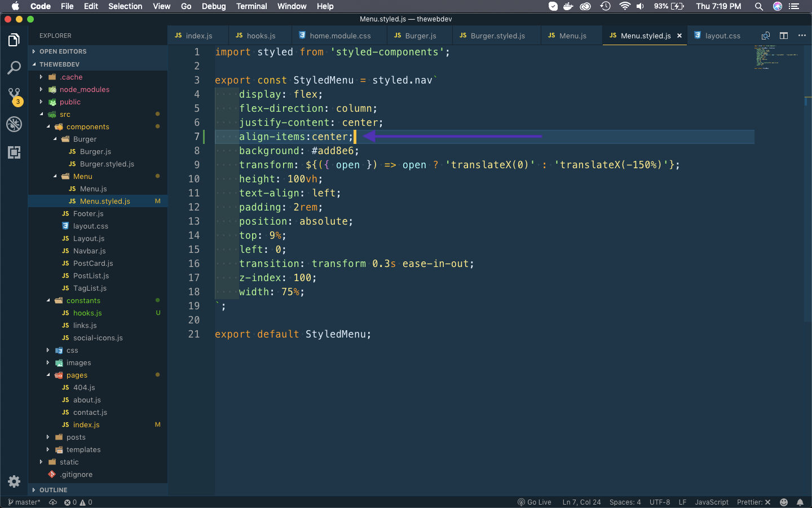Open the Debug menu
The width and height of the screenshot is (812, 508).
click(x=214, y=6)
